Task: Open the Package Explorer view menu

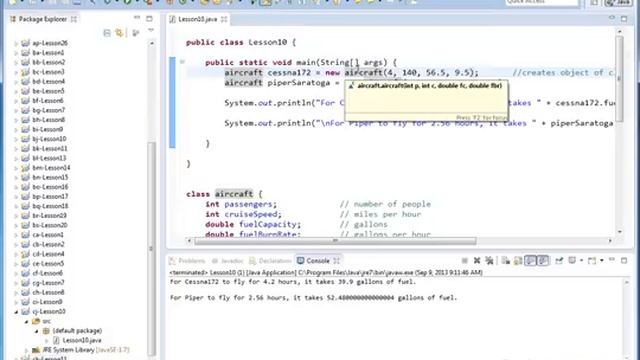Action: click(151, 30)
